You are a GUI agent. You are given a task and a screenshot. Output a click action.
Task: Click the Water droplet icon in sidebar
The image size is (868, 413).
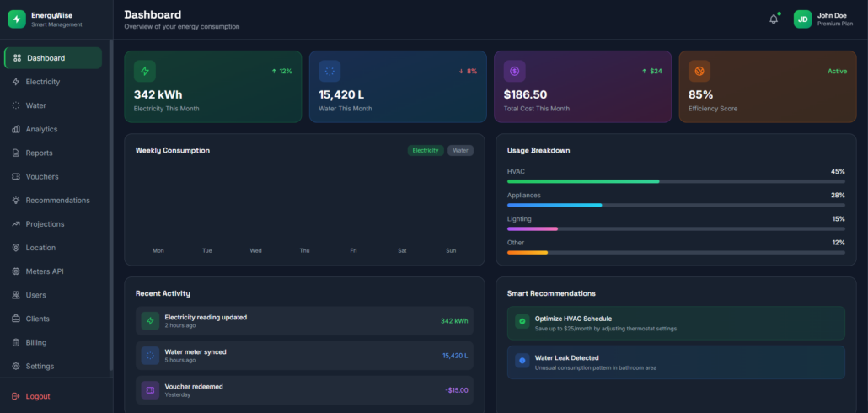coord(16,105)
